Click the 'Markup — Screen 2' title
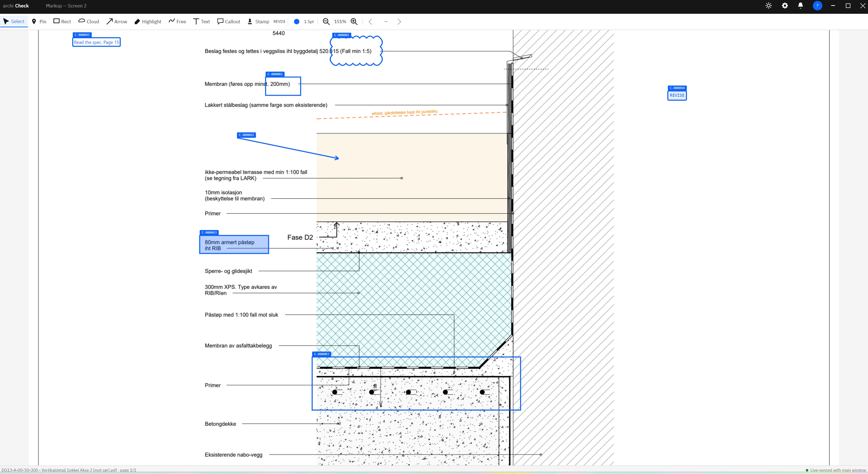Viewport: 868px width, 474px height. pos(66,6)
